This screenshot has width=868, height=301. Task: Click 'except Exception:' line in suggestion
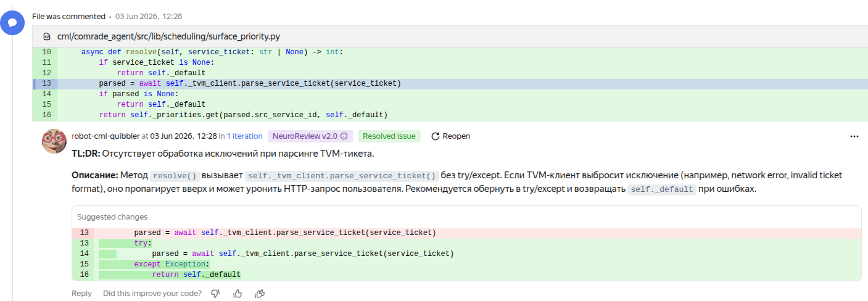(x=466, y=265)
